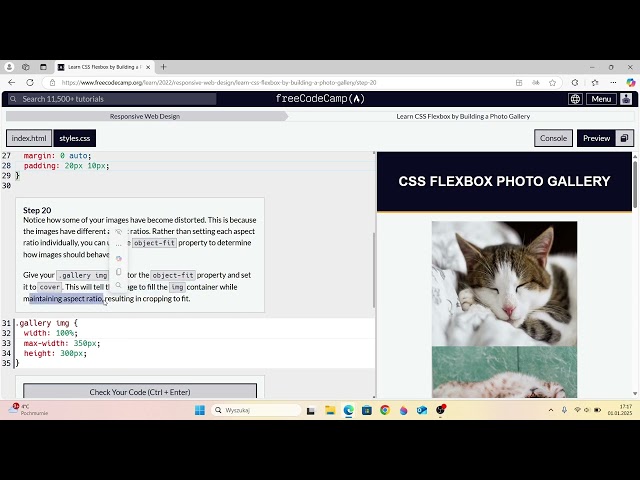Open Edge settings and more menu
640x480 pixels.
coord(613,82)
